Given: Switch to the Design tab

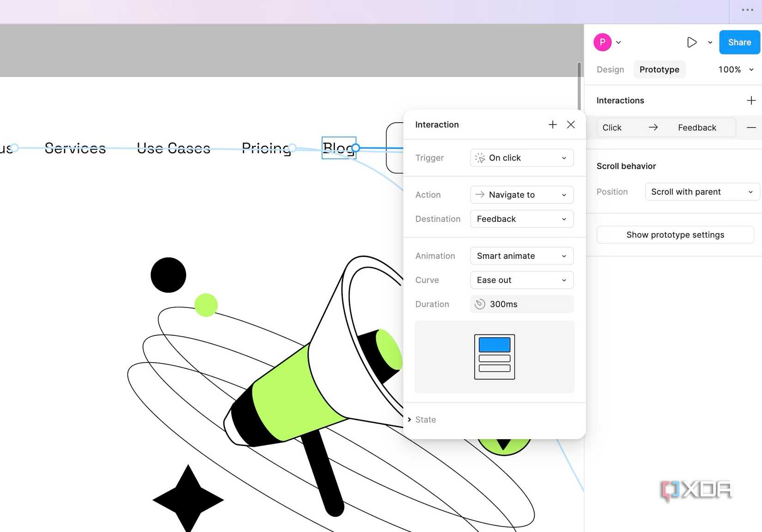Looking at the screenshot, I should coord(610,69).
